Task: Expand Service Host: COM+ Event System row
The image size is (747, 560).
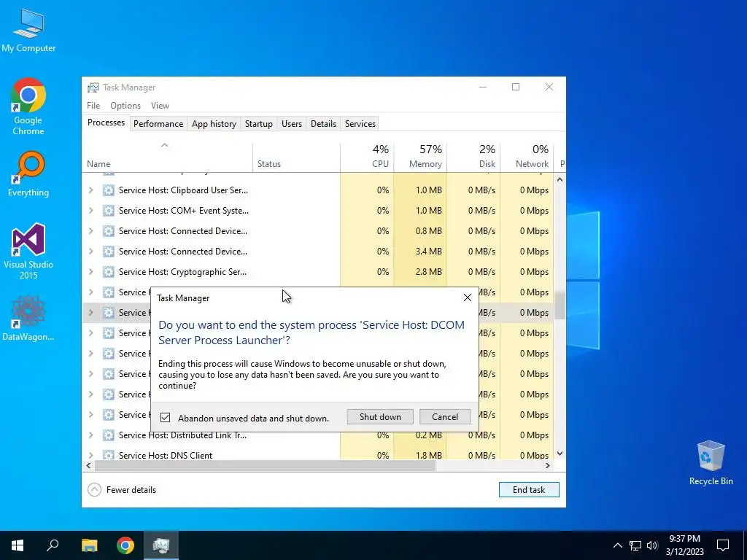Action: point(90,211)
